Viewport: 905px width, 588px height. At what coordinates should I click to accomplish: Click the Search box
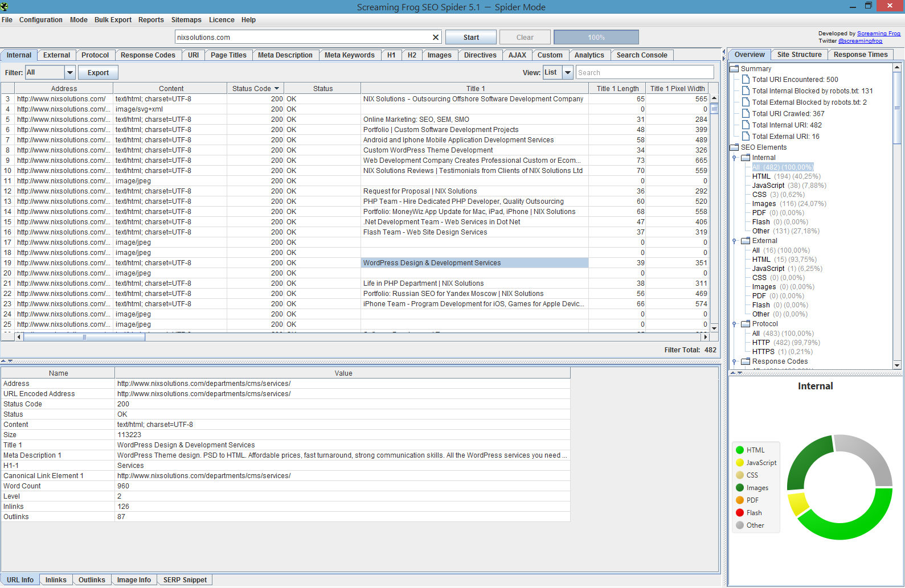click(x=645, y=72)
